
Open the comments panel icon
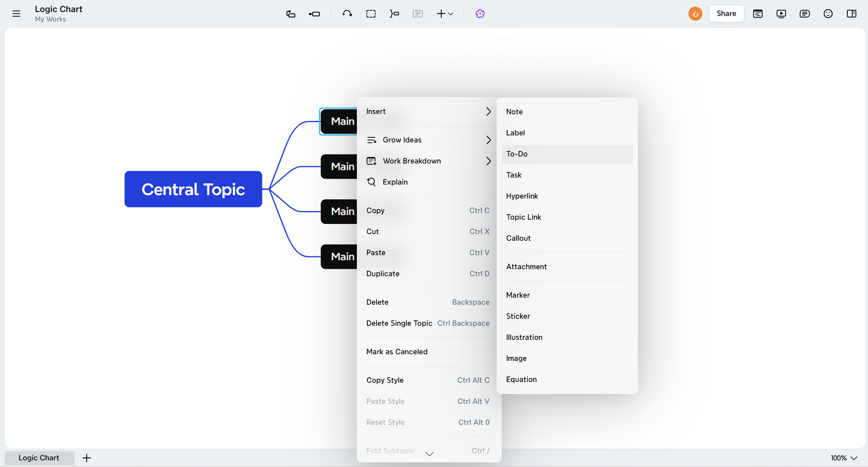click(x=805, y=14)
